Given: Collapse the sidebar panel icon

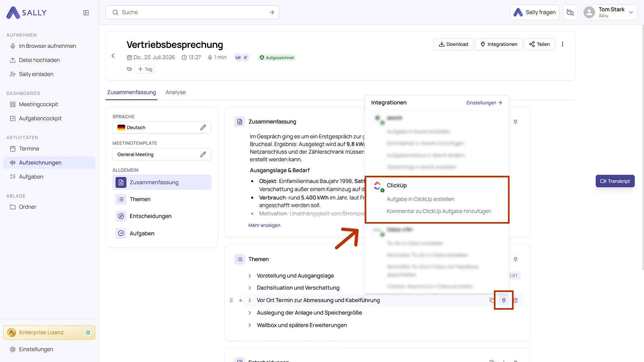Looking at the screenshot, I should 86,13.
